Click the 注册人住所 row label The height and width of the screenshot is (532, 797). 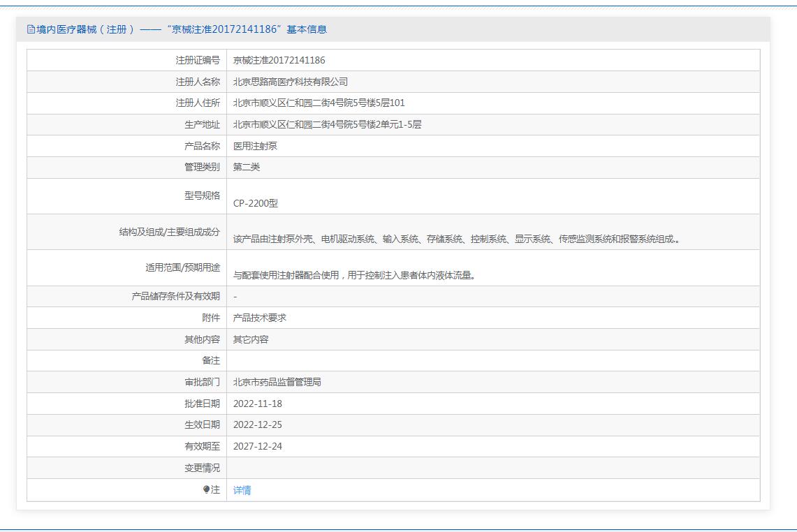[x=198, y=103]
